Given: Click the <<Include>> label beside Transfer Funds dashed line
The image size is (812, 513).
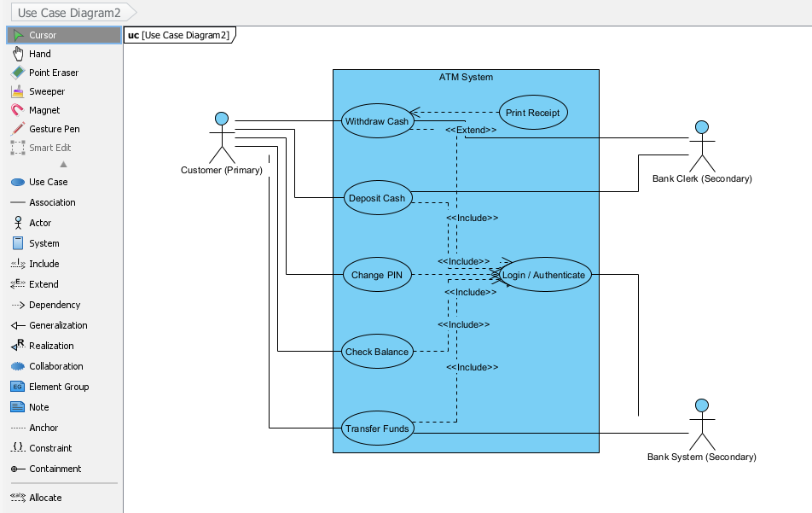Looking at the screenshot, I should pyautogui.click(x=473, y=367).
